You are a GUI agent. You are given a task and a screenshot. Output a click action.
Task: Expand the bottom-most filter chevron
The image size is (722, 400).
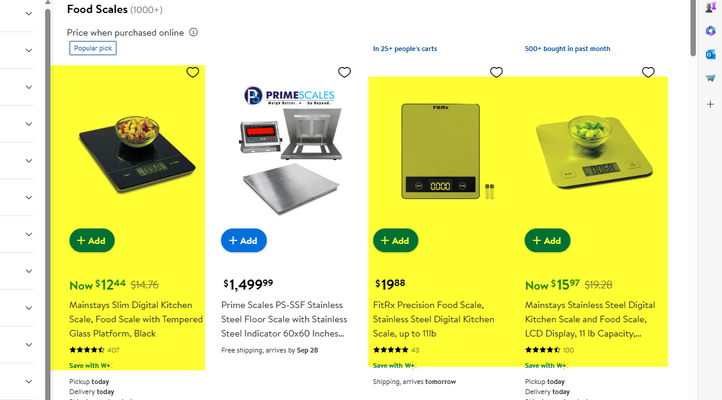click(x=29, y=381)
